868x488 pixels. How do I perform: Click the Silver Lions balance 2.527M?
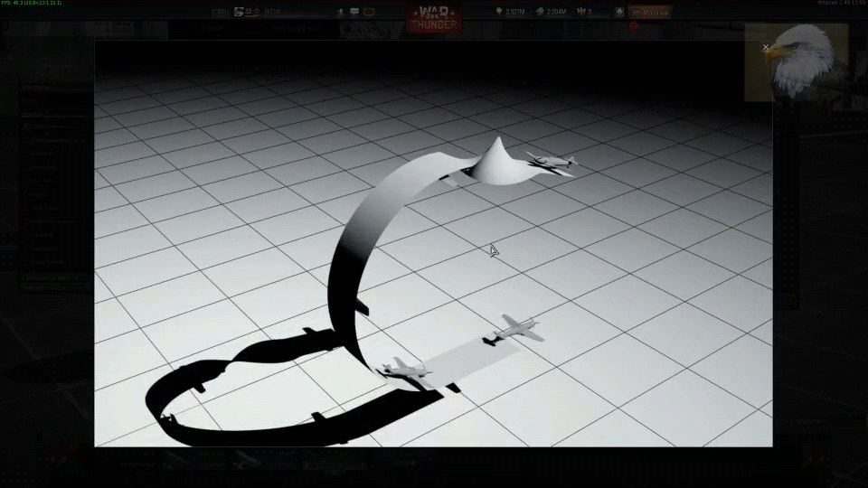[x=514, y=12]
